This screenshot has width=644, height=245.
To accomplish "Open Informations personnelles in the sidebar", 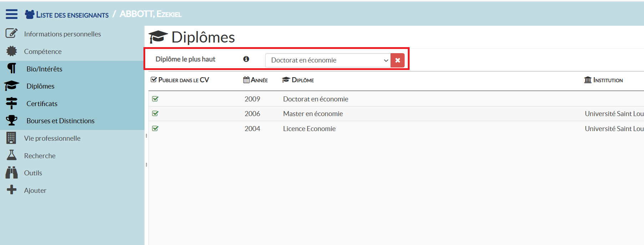I will [62, 34].
